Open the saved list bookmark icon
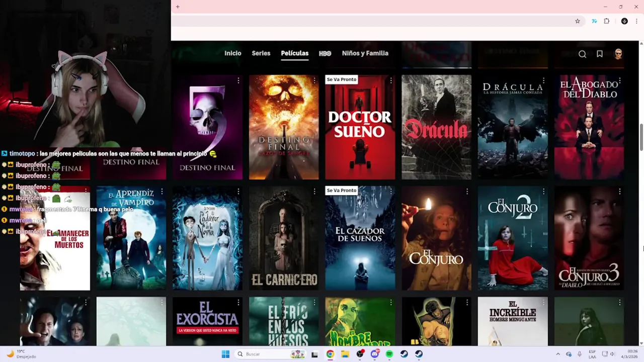This screenshot has width=644, height=362. 600,54
